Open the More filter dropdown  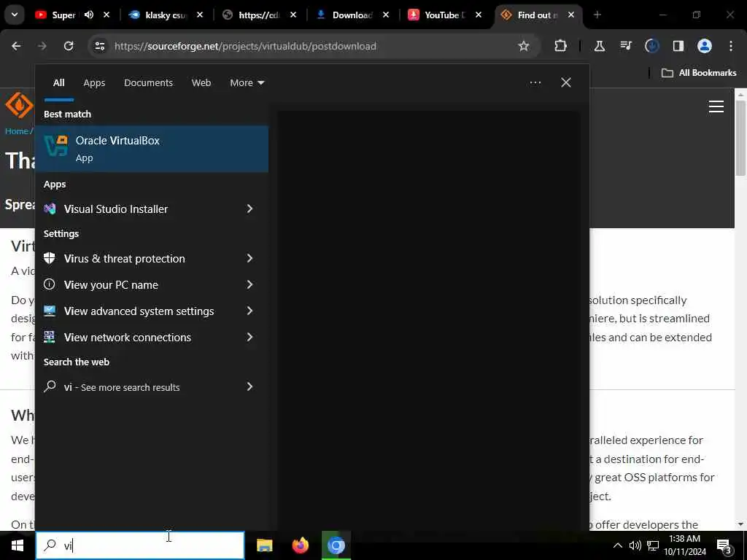pyautogui.click(x=247, y=83)
